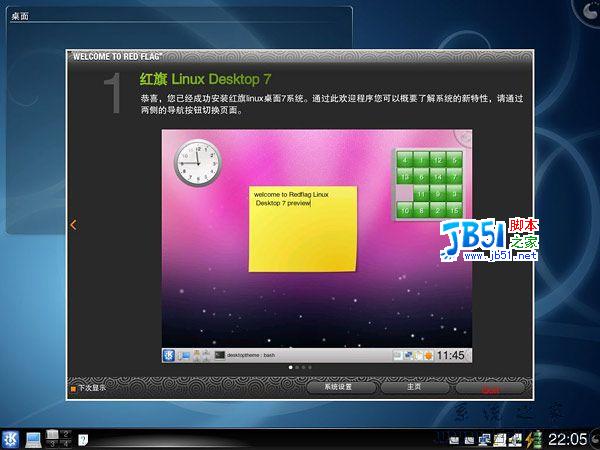This screenshot has width=600, height=450.
Task: Select the first page indicator dot
Action: pos(291,367)
